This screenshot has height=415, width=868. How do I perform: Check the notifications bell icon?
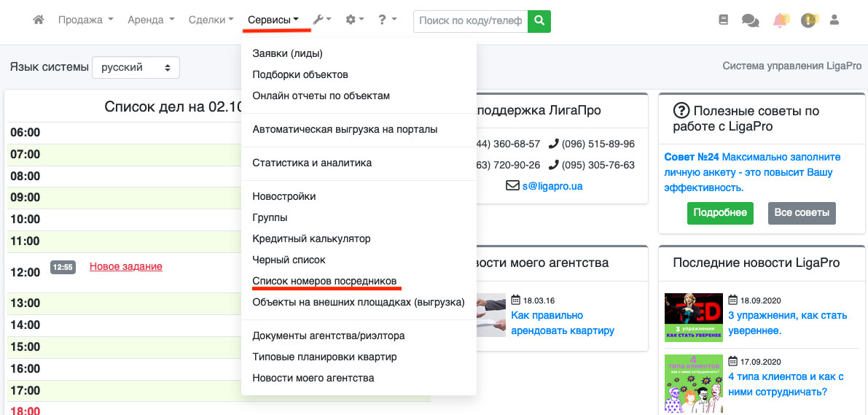[x=780, y=20]
